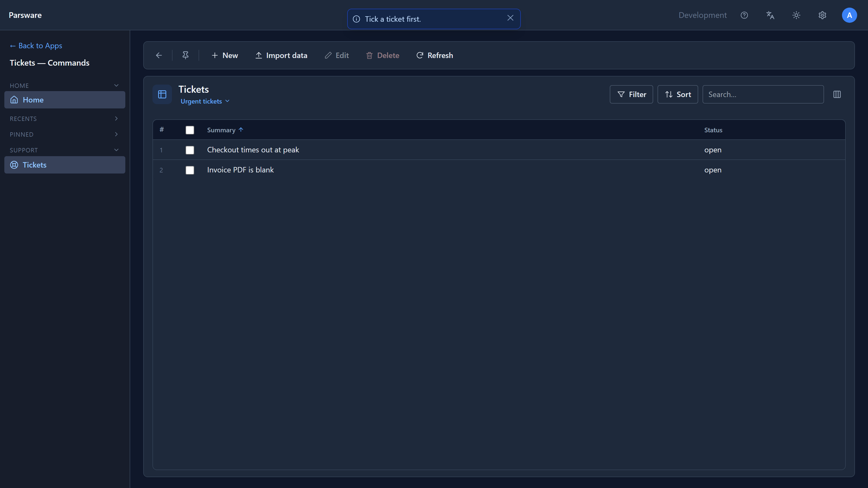Open the Urgent tickets view dropdown
This screenshot has height=488, width=868.
tap(205, 101)
